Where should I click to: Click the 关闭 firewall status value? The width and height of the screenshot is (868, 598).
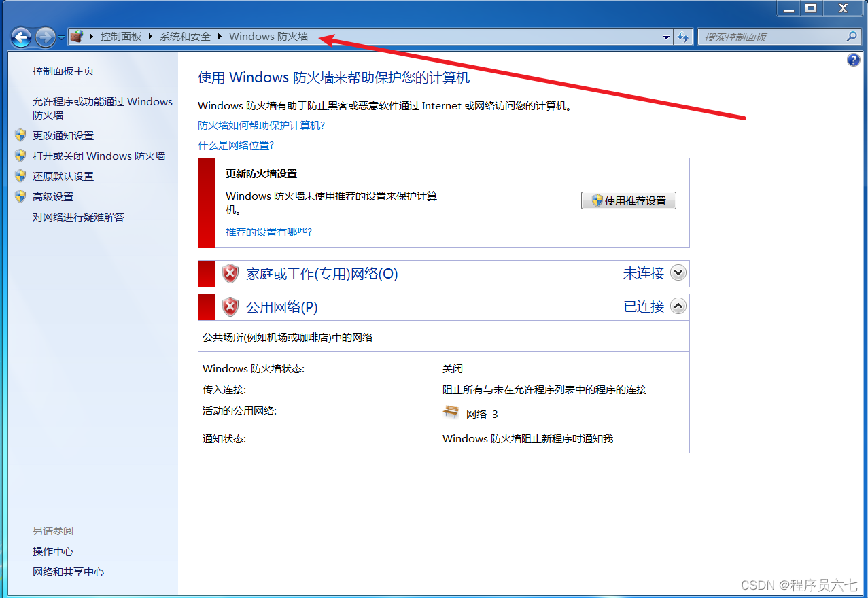[x=453, y=368]
